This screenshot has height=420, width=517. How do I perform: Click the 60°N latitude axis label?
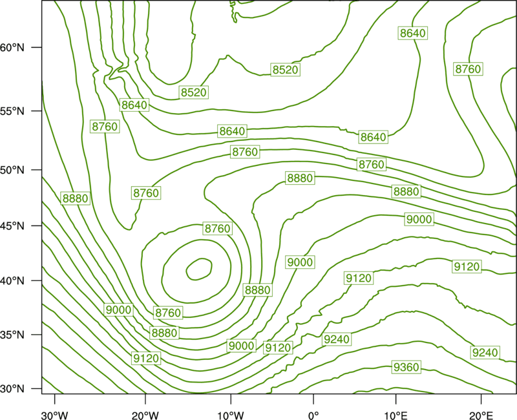coord(12,47)
